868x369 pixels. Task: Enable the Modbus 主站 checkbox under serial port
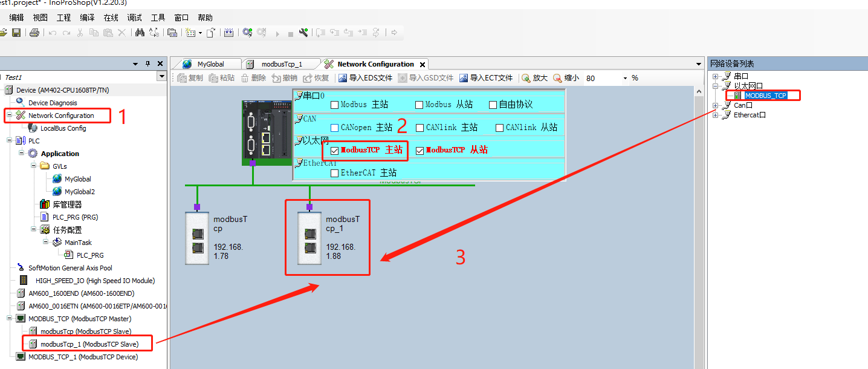[334, 105]
